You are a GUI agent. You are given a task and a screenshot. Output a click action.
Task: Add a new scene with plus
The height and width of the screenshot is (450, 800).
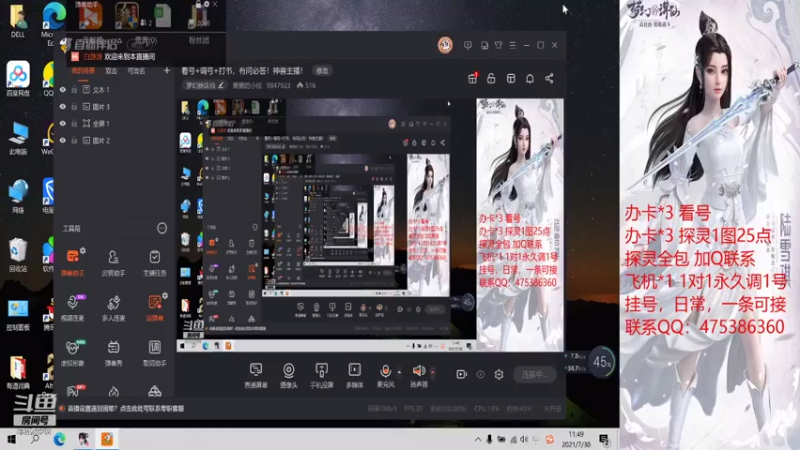[x=167, y=71]
